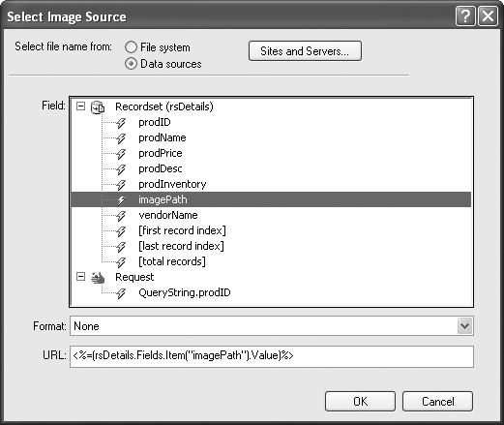The image size is (504, 425).
Task: Click the help question mark button
Action: click(x=465, y=16)
